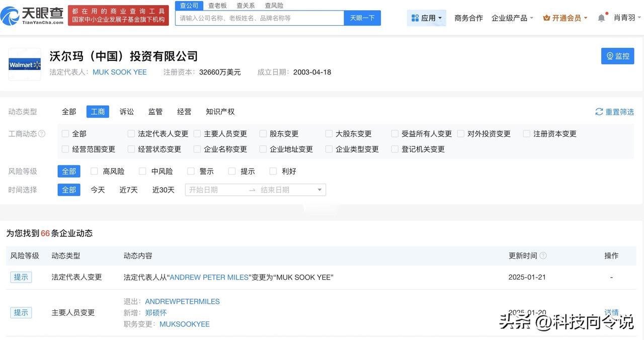Check the 警示 risk level
Screen dimensions: 644x340
pyautogui.click(x=191, y=172)
